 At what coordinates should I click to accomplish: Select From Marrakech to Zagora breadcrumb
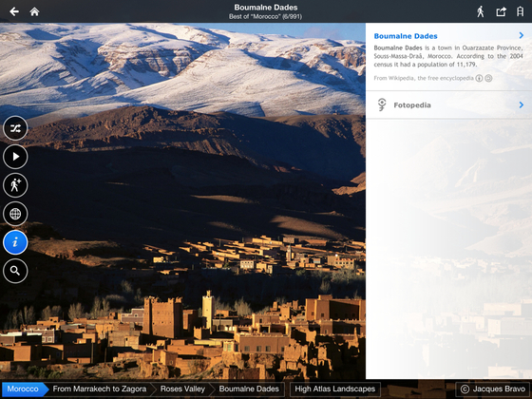click(x=100, y=389)
